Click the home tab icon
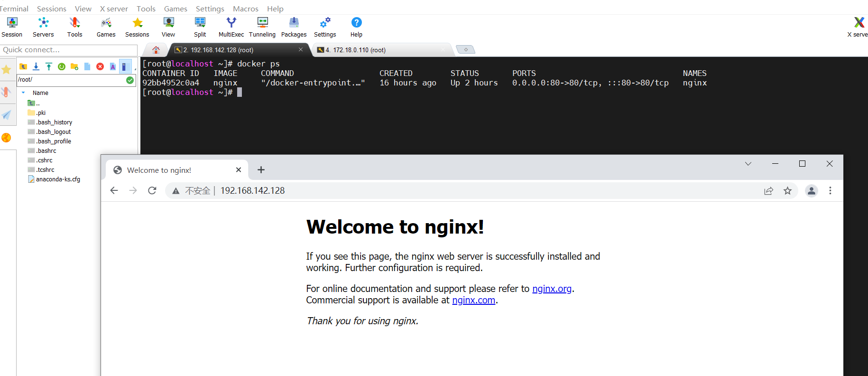Screen dimensions: 868x376 pyautogui.click(x=156, y=50)
